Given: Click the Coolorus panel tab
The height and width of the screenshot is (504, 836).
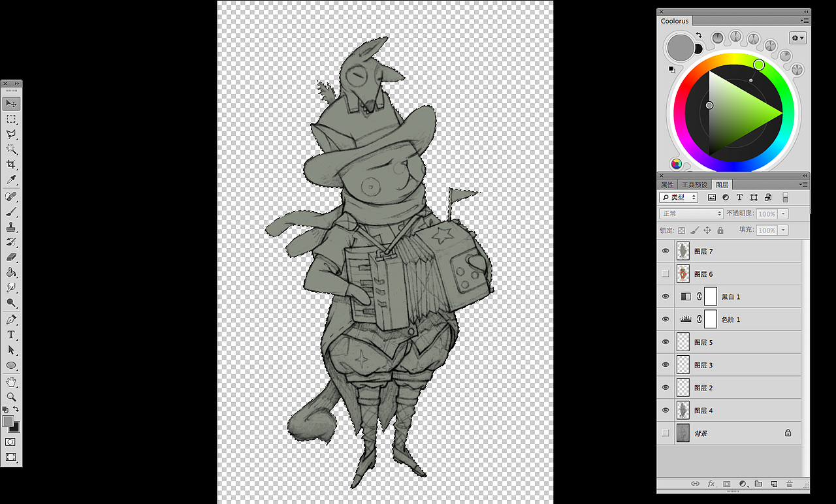Looking at the screenshot, I should tap(675, 21).
